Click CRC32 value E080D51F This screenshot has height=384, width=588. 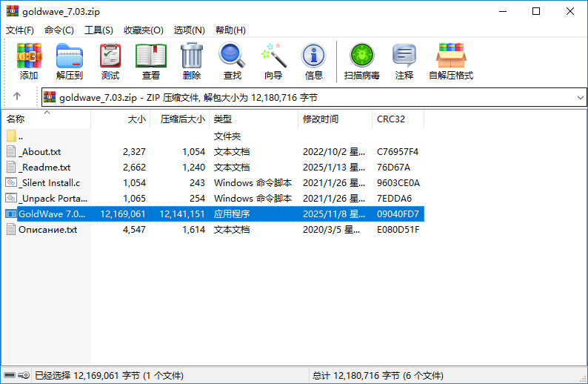tap(398, 229)
